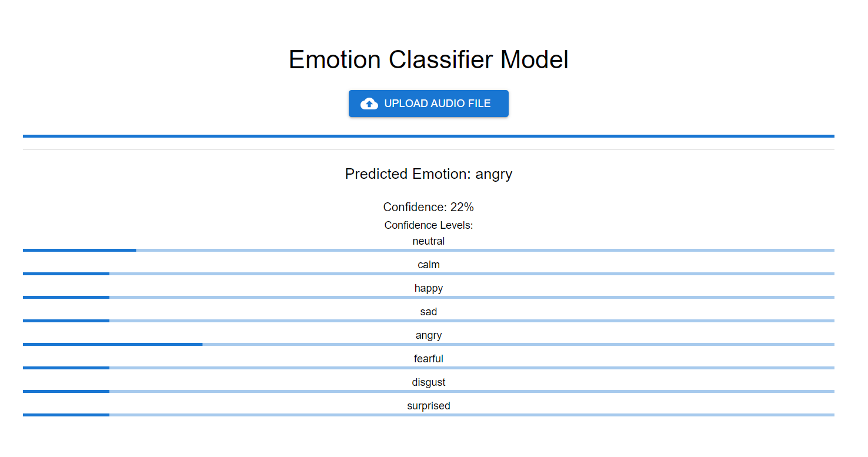The width and height of the screenshot is (868, 457).
Task: Click the fearful confidence progress bar
Action: point(429,368)
